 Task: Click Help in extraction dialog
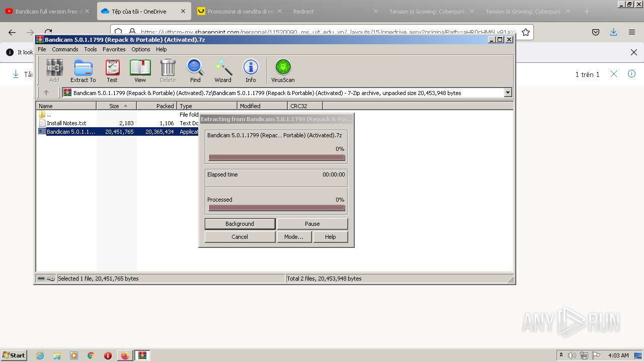[x=331, y=237]
